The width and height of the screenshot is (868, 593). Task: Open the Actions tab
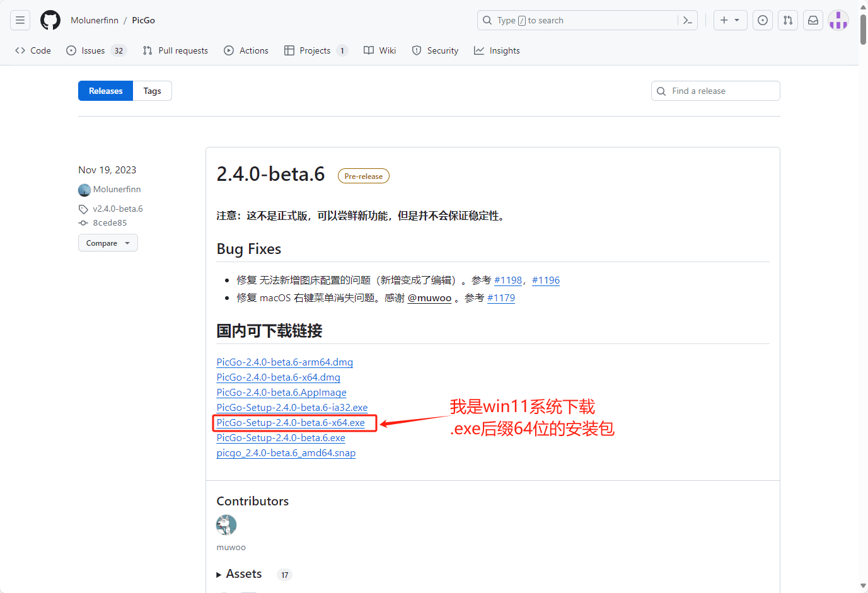tap(246, 50)
